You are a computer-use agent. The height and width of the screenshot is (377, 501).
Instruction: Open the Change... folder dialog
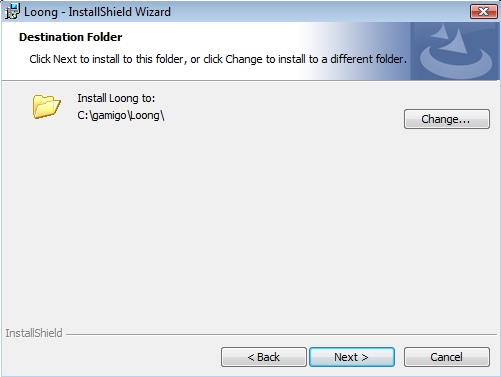pos(447,119)
